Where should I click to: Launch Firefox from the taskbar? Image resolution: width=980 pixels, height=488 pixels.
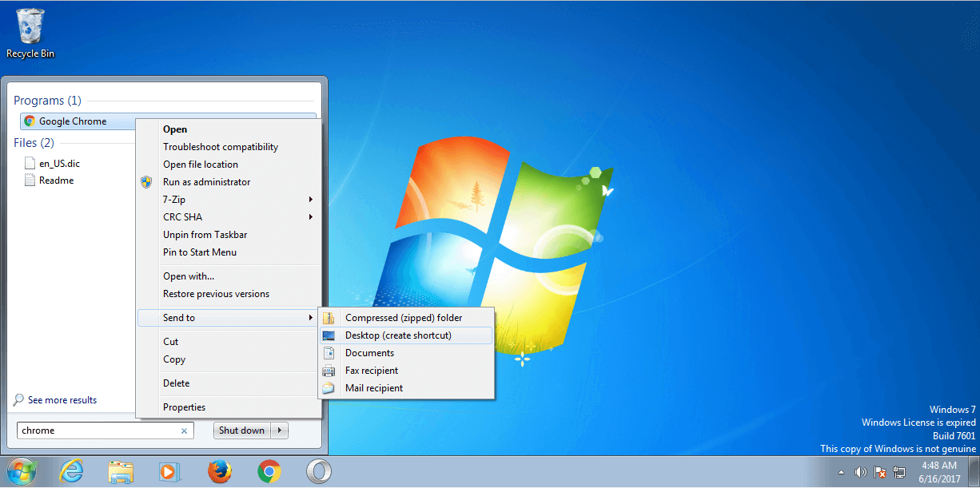point(219,472)
